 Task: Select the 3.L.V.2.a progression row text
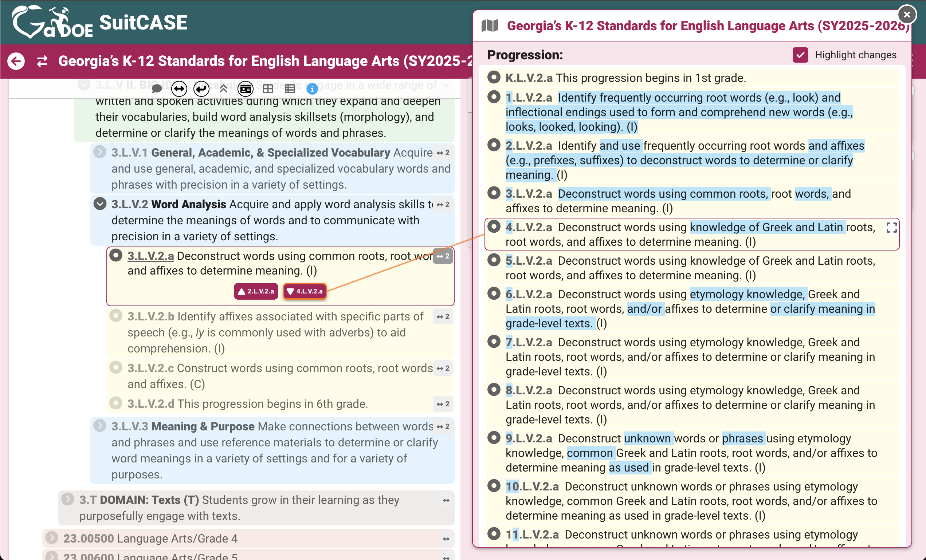[x=691, y=201]
